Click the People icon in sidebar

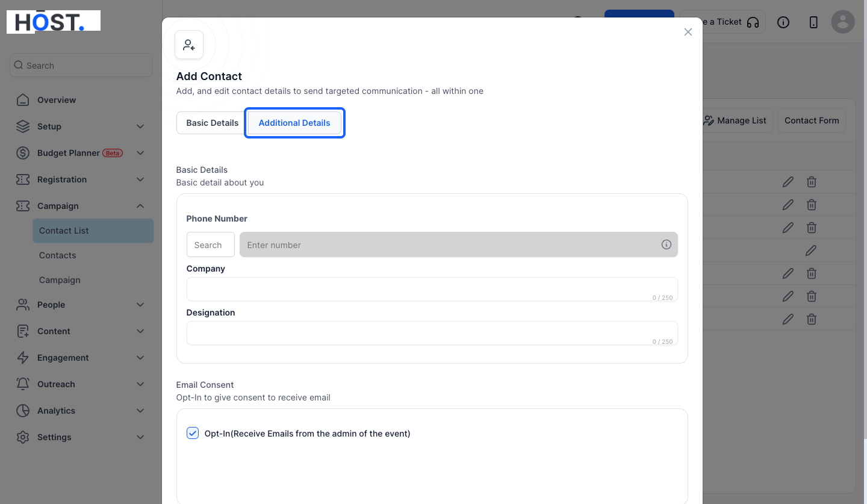click(23, 305)
